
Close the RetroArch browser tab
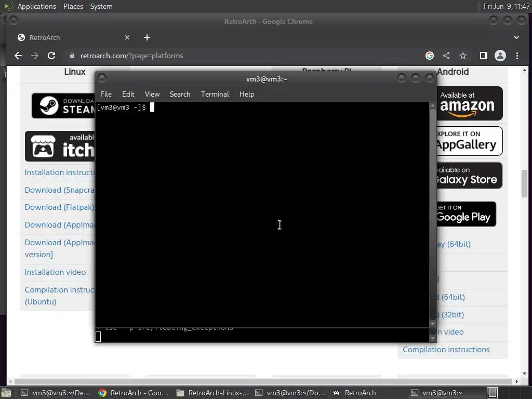(127, 37)
